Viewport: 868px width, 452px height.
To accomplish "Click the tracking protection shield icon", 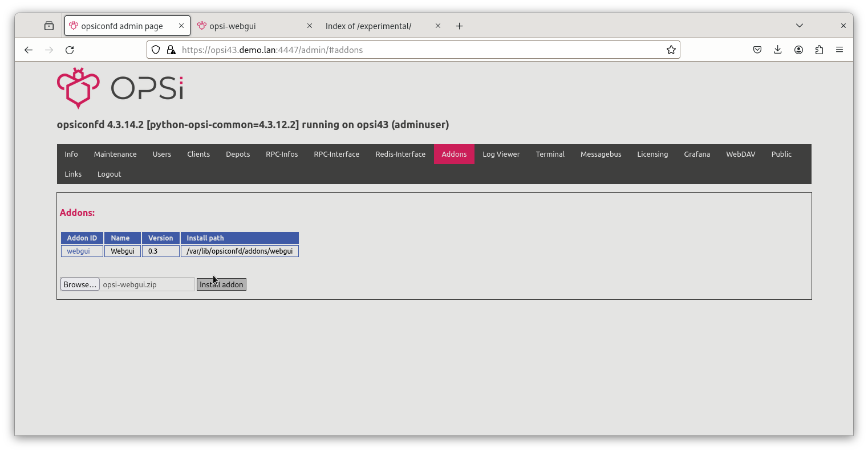I will pyautogui.click(x=156, y=50).
